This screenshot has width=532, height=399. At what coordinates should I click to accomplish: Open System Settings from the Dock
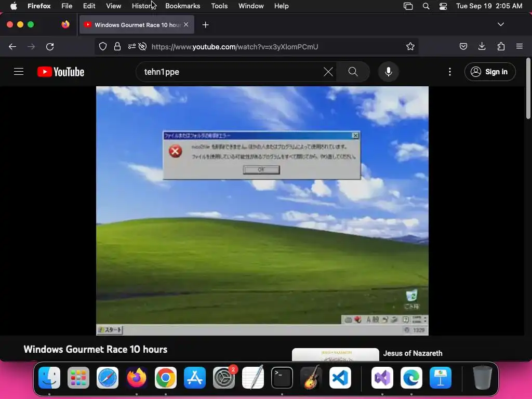pyautogui.click(x=224, y=378)
